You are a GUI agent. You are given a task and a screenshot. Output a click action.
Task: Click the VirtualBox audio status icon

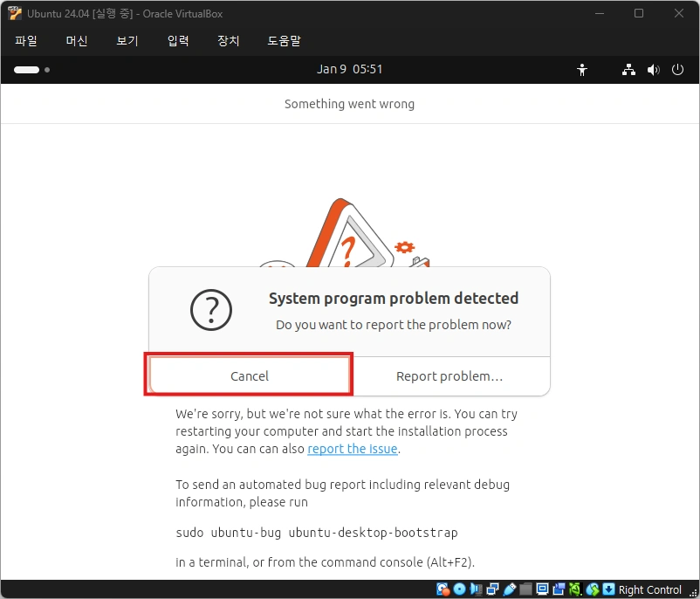point(476,589)
